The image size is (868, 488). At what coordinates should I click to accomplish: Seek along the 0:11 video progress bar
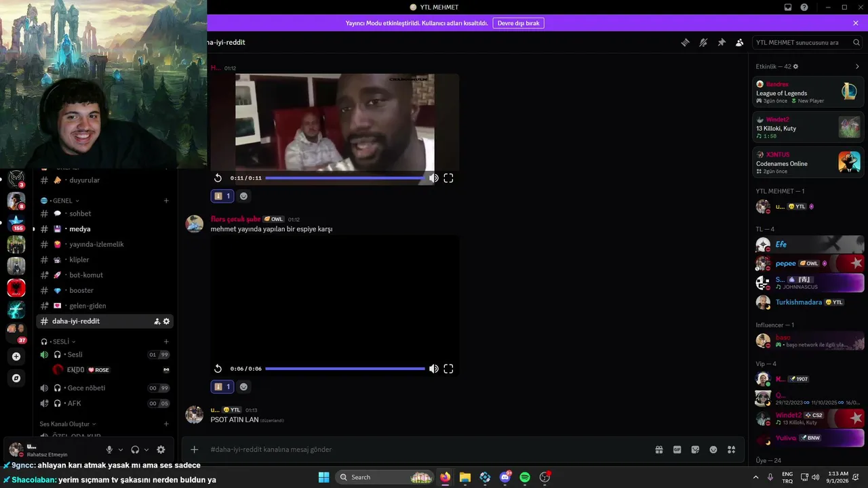344,178
